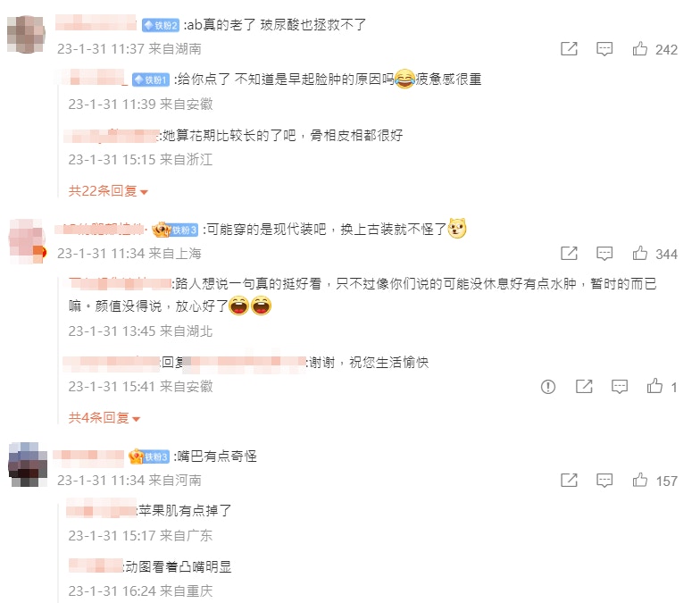Share the '可能穿的是现代装吧' comment
This screenshot has width=700, height=603.
point(569,254)
